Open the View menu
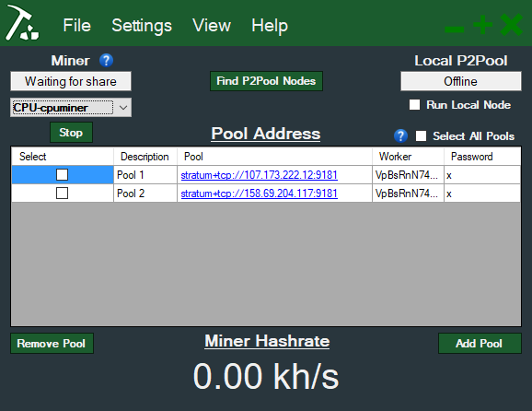This screenshot has height=411, width=532. (x=212, y=26)
